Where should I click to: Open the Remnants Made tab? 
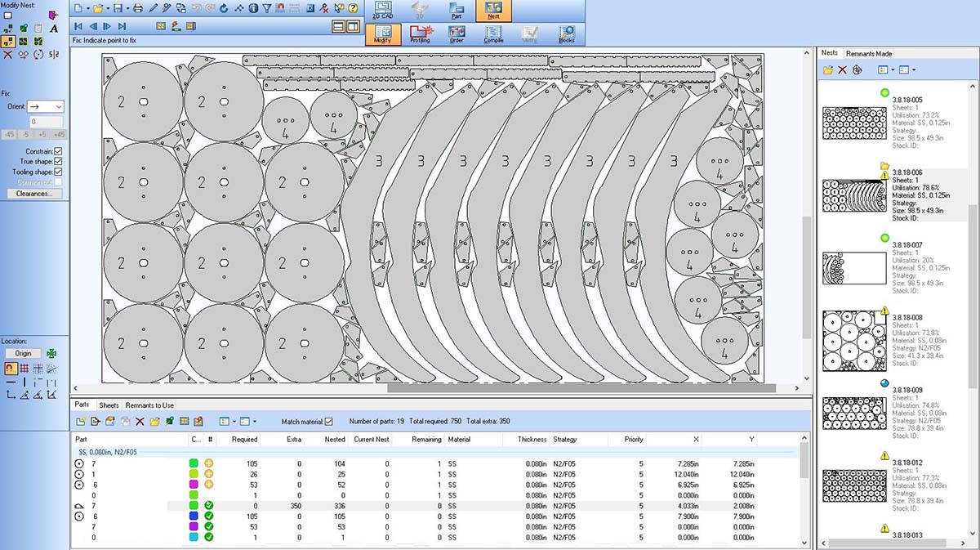click(x=873, y=53)
